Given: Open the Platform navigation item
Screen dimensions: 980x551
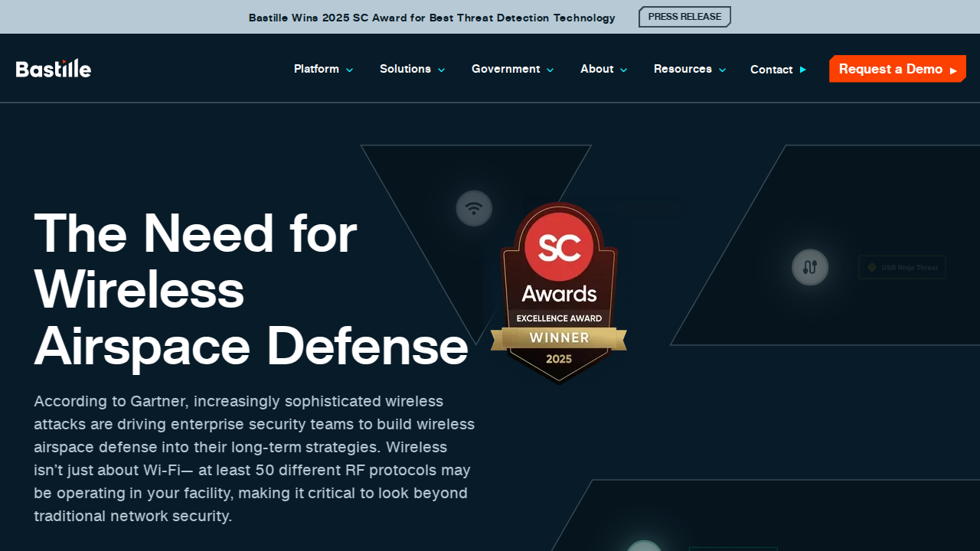Looking at the screenshot, I should (x=316, y=69).
